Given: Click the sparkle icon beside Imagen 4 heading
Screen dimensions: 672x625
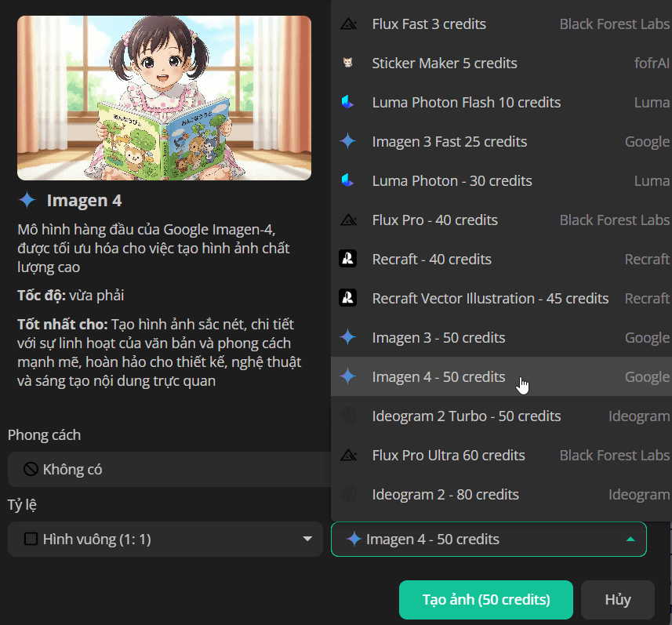Looking at the screenshot, I should point(27,200).
